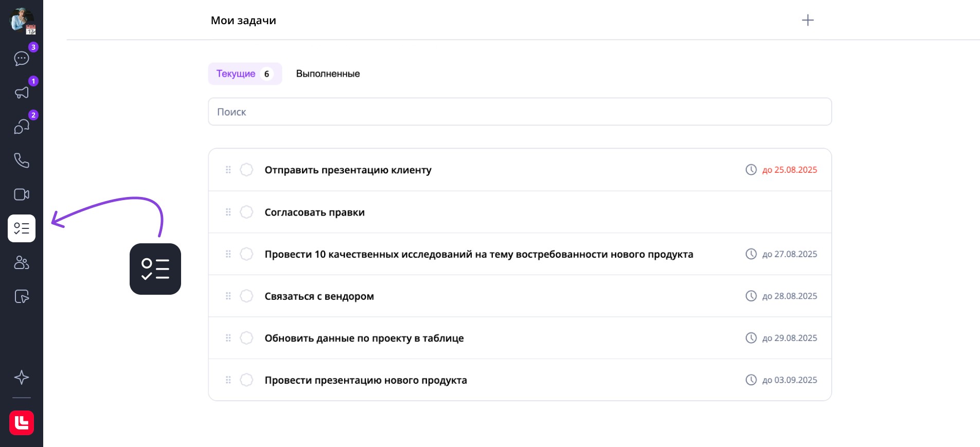980x447 pixels.
Task: Open the contacts people icon
Action: pyautogui.click(x=22, y=262)
